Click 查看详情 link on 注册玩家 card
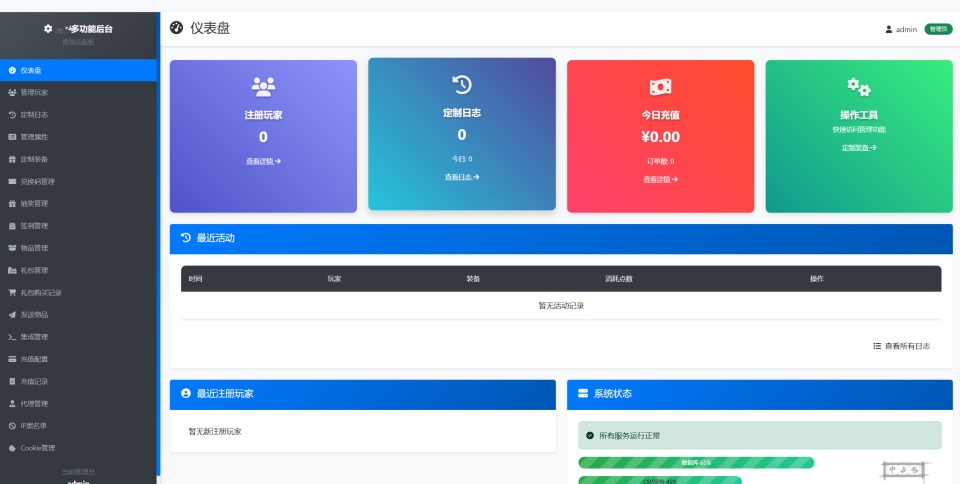Screen dimensions: 960x484 point(263,161)
